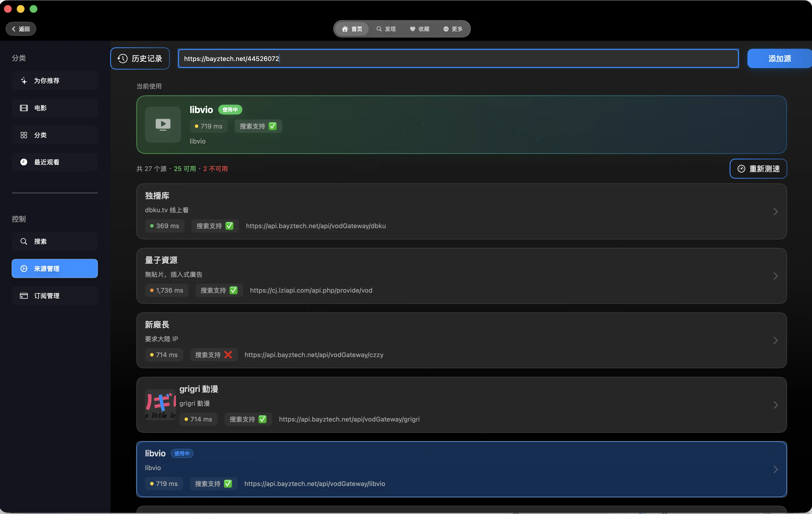Click the grigri 動漫 logo thumbnail
This screenshot has height=514, width=812.
160,405
